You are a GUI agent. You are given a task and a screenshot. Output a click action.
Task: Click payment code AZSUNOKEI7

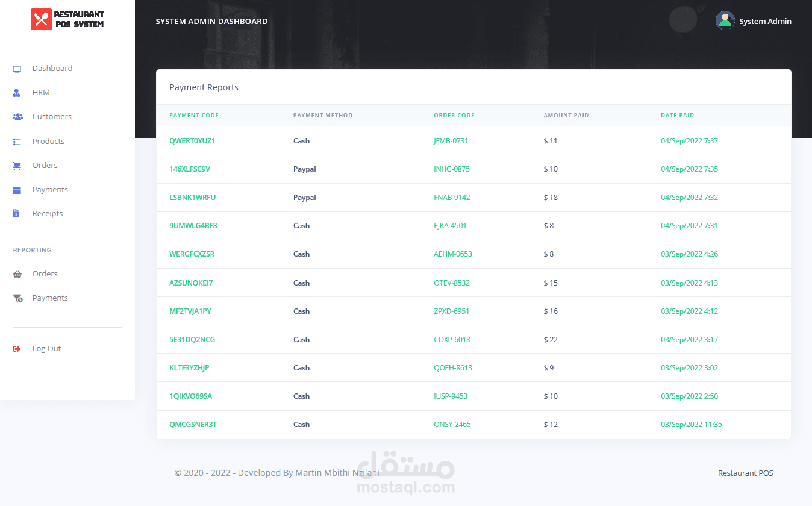pos(191,283)
